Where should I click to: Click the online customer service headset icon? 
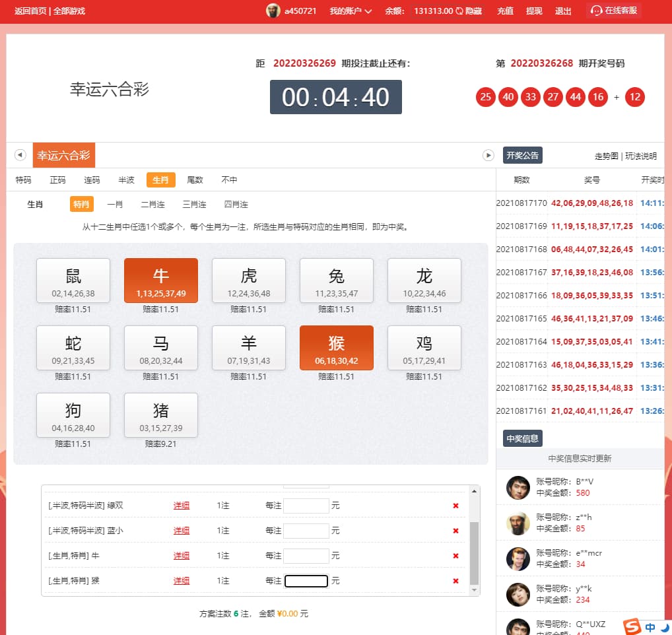pyautogui.click(x=596, y=11)
